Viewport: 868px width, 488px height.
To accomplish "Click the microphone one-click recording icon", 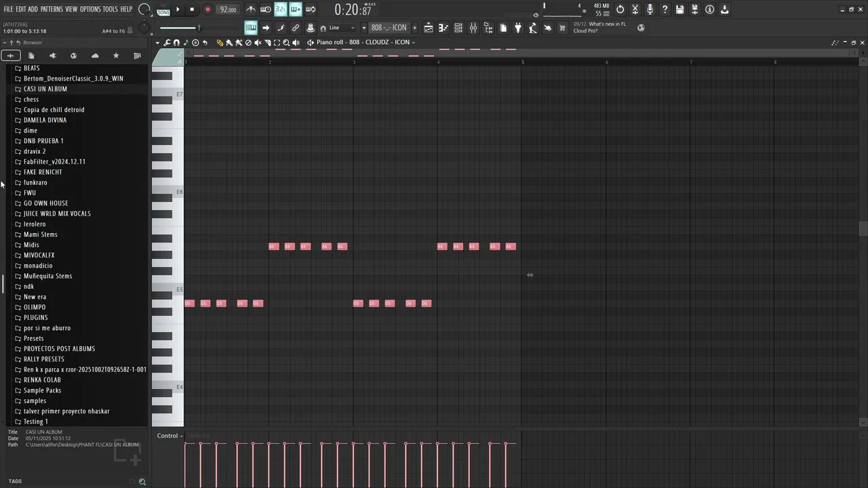I will (650, 9).
